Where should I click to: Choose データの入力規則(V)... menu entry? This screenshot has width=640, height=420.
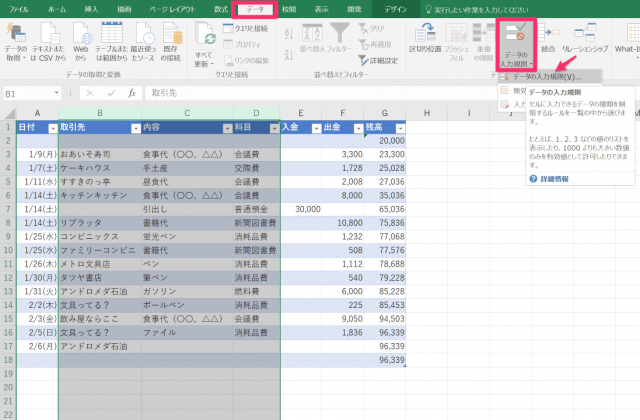547,77
